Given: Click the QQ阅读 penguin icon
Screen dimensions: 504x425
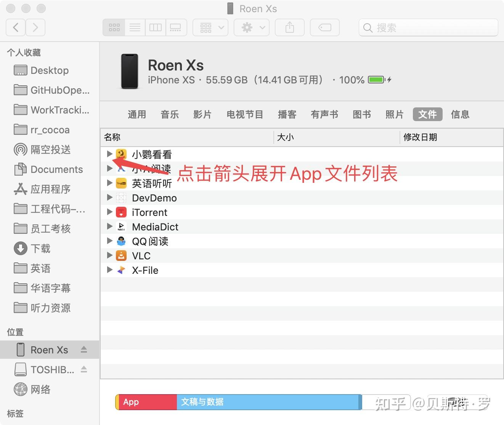Looking at the screenshot, I should (x=121, y=241).
